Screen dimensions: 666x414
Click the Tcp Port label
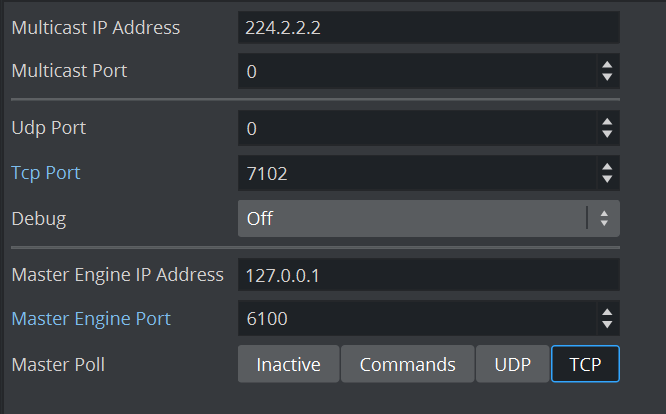point(46,173)
